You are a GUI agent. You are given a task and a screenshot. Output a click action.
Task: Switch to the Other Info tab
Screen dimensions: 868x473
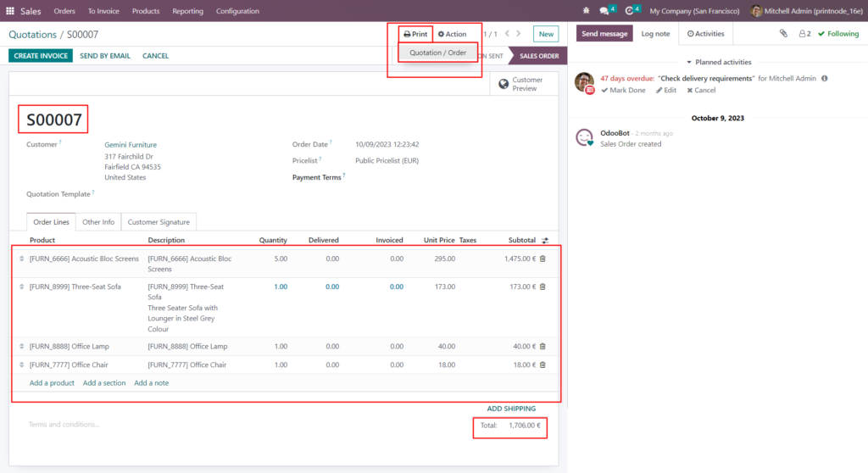[98, 222]
